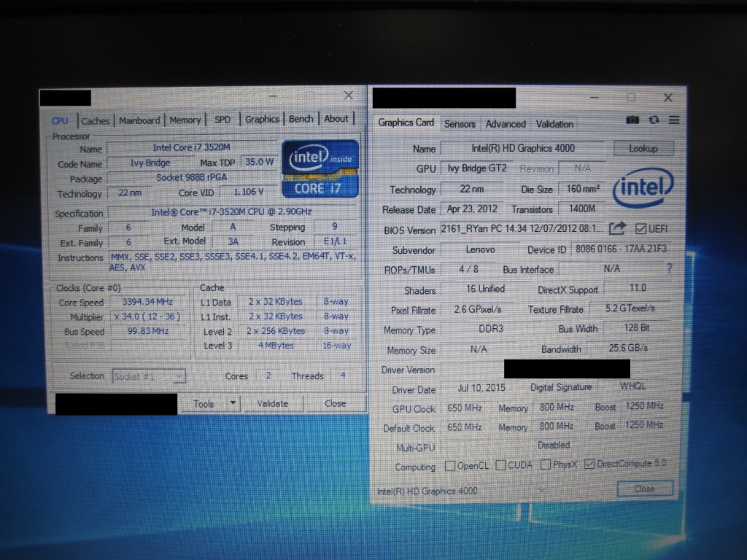
Task: Click the Intel Core i7 badge
Action: [x=320, y=168]
